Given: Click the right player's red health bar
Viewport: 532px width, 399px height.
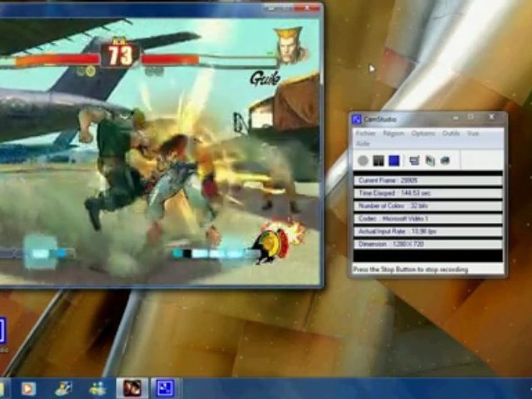Looking at the screenshot, I should point(170,60).
